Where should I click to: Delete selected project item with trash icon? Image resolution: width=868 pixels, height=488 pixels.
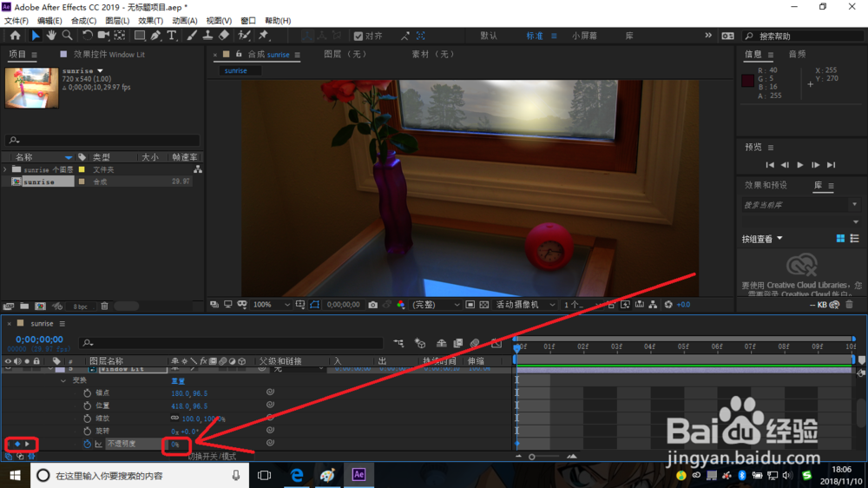tap(104, 306)
